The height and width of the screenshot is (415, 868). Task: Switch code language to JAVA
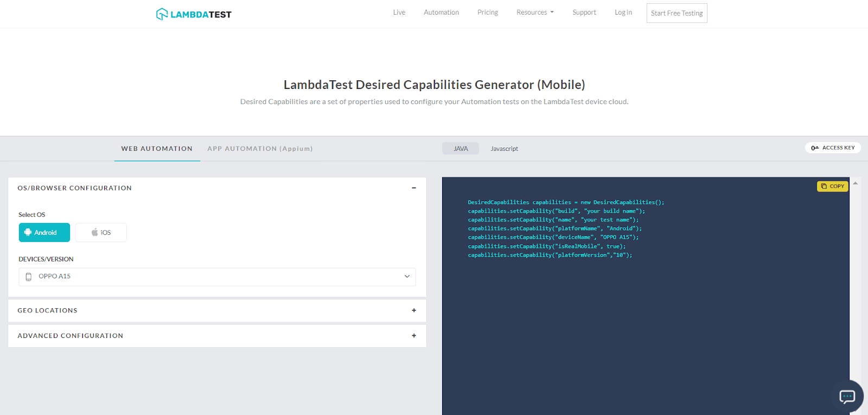coord(461,149)
